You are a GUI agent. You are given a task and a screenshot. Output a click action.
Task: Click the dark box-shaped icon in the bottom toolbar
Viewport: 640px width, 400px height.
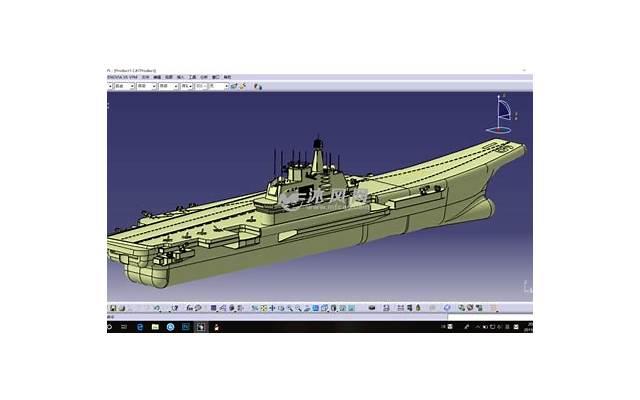372,308
